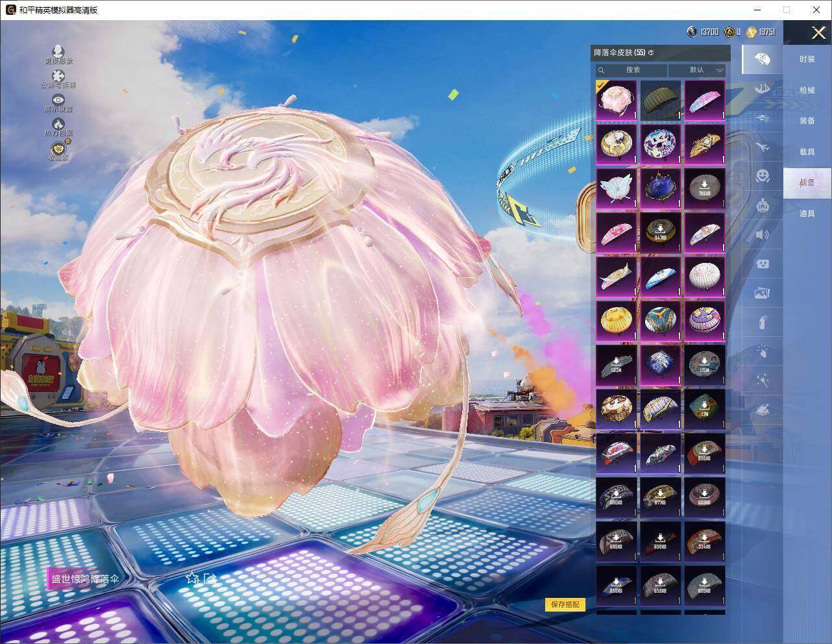Switch to the 时装 tab
This screenshot has width=832, height=644.
(x=807, y=59)
